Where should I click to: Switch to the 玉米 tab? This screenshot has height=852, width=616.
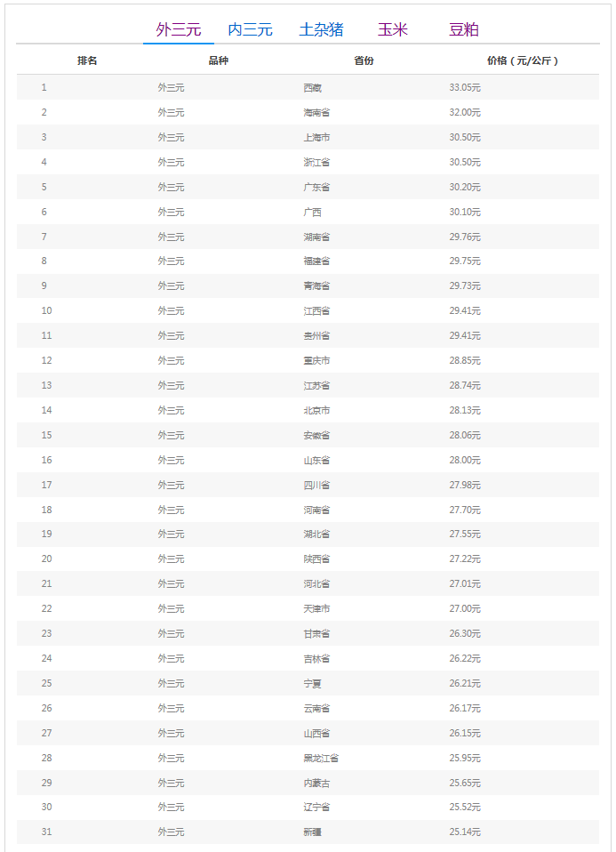click(x=392, y=29)
